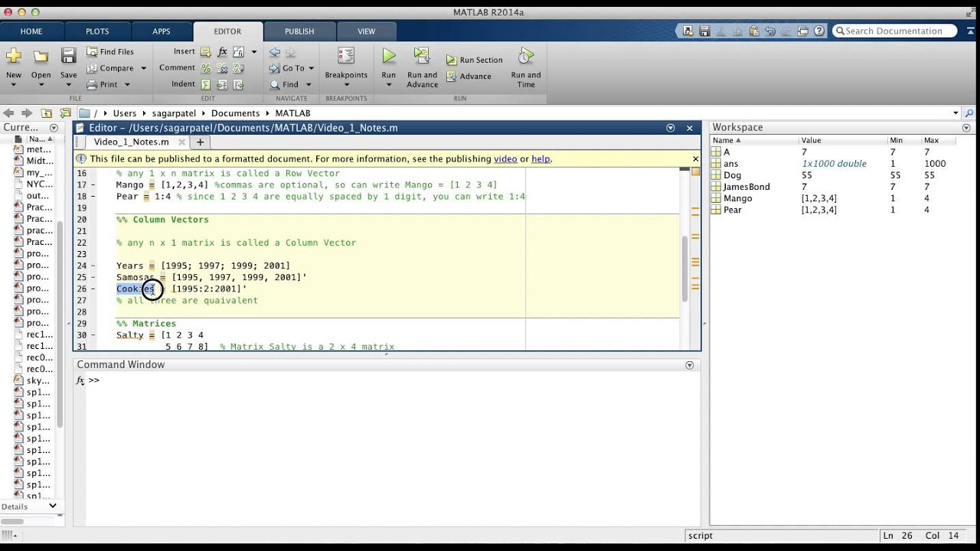Open the Find dropdown in Navigate group

click(x=309, y=85)
